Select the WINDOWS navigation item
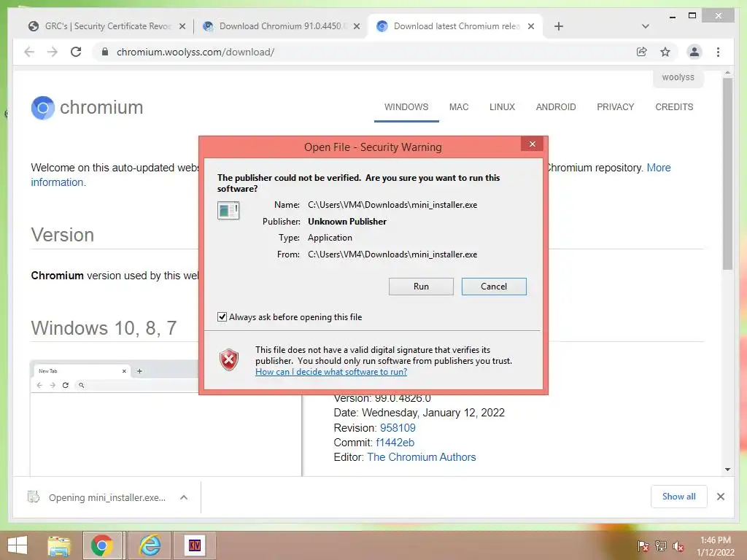Image resolution: width=747 pixels, height=560 pixels. (406, 107)
